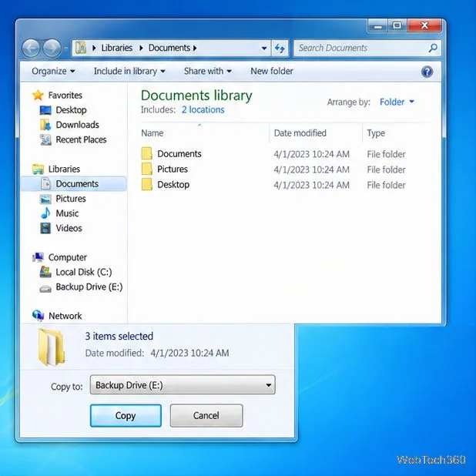476x476 pixels.
Task: Click File folder type in Pictures row
Action: click(386, 169)
